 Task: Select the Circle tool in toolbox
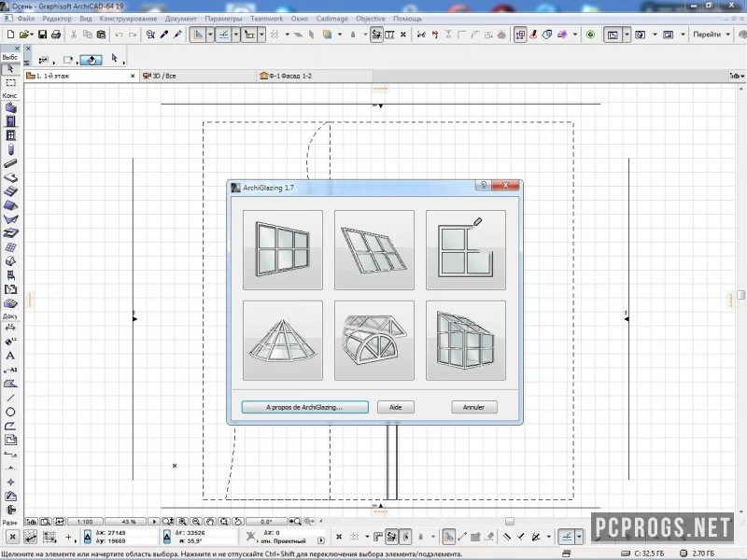tap(10, 412)
